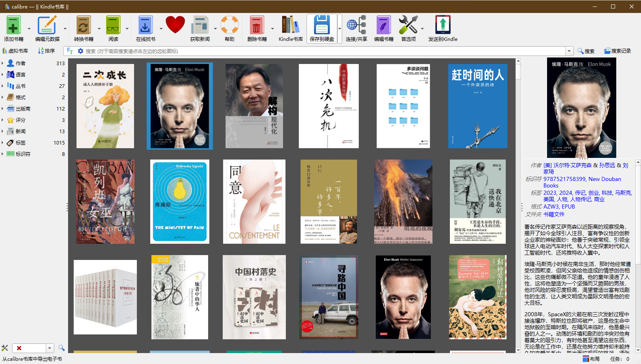
Task: Open the Kindle书库 library icon
Action: coord(290,25)
